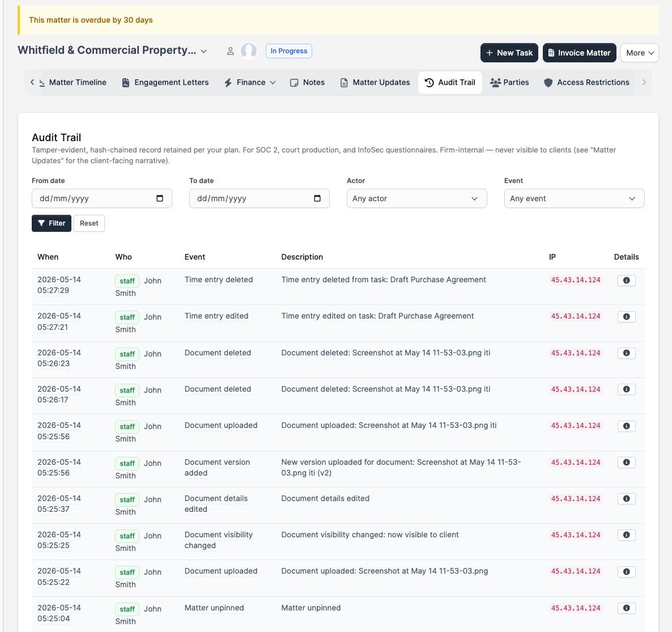
Task: Switch to the Matter Timeline tab
Action: (73, 82)
